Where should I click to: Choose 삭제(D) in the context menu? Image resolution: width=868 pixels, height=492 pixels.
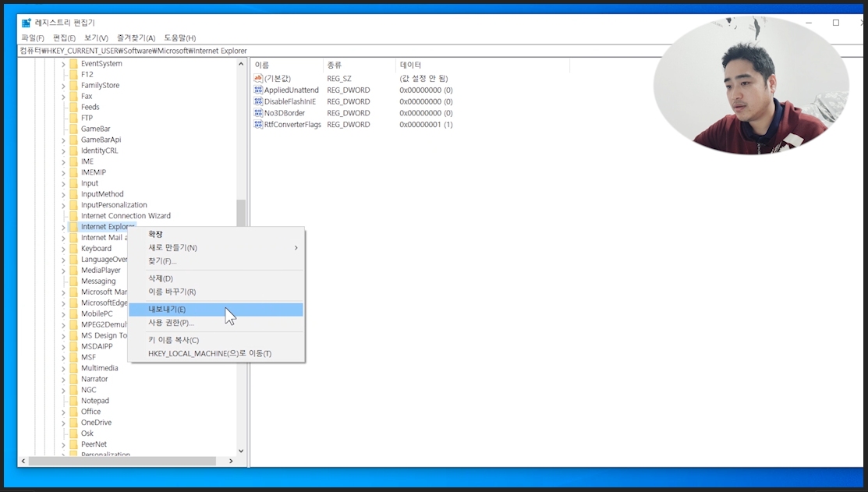(x=216, y=278)
